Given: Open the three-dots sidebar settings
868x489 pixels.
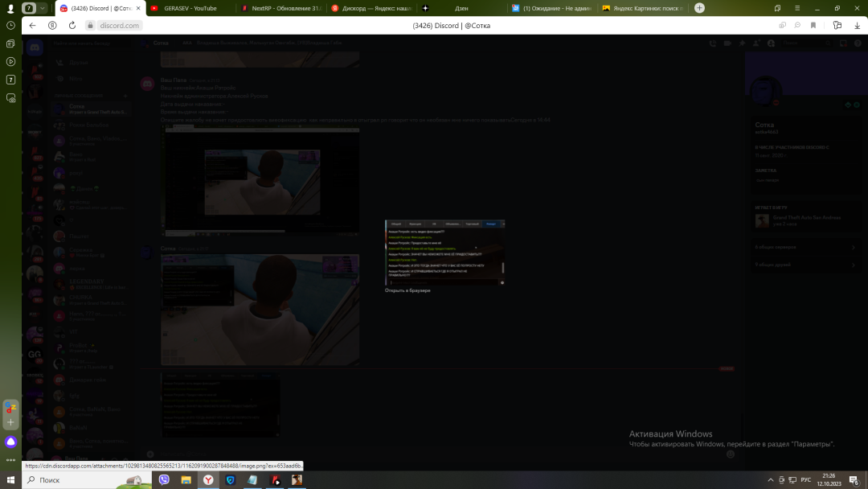Looking at the screenshot, I should pos(10,460).
